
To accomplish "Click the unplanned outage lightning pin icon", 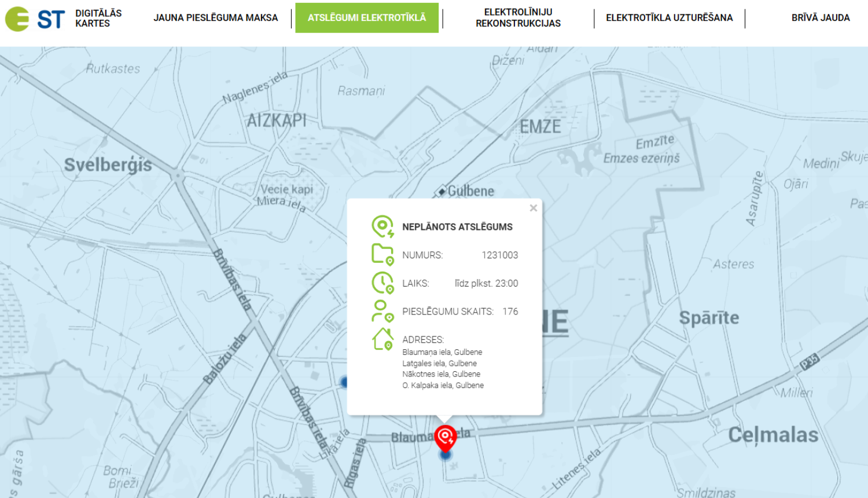I will click(x=382, y=226).
